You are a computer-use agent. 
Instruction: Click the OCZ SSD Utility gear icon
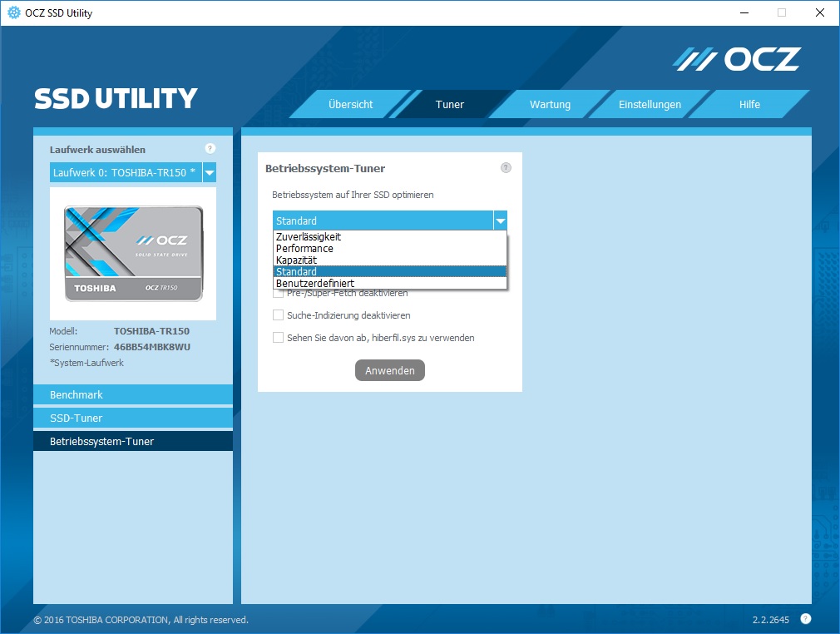click(x=13, y=12)
